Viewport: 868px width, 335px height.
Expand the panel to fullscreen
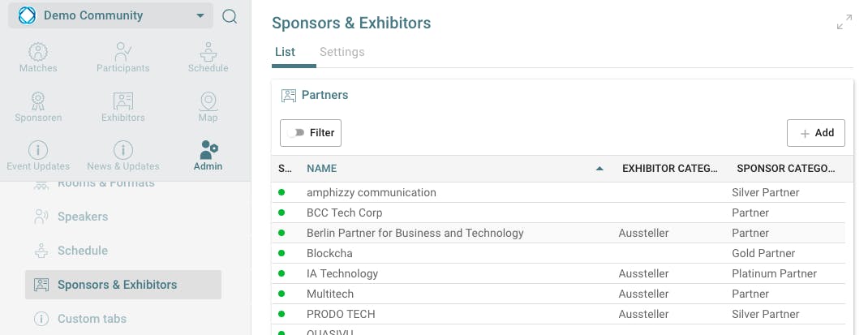point(844,23)
